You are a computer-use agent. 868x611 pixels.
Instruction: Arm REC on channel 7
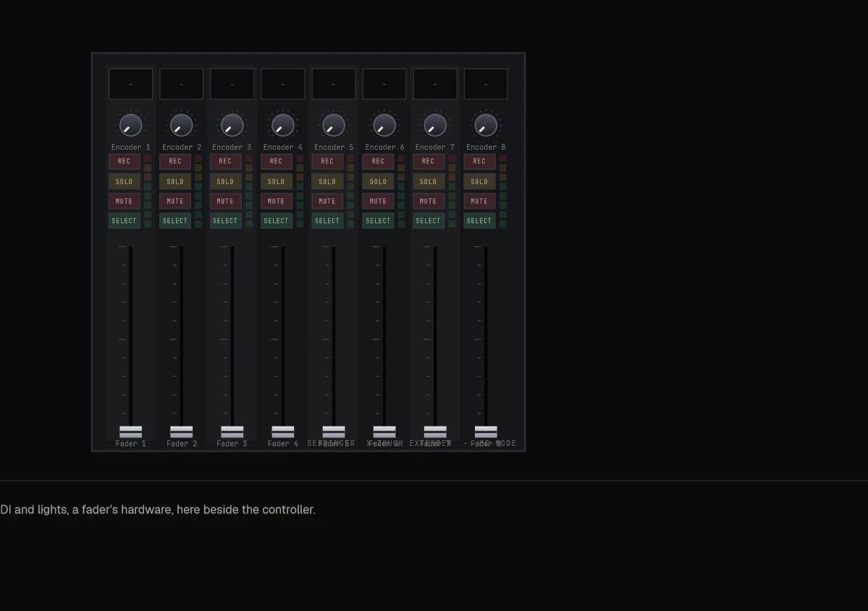click(429, 161)
